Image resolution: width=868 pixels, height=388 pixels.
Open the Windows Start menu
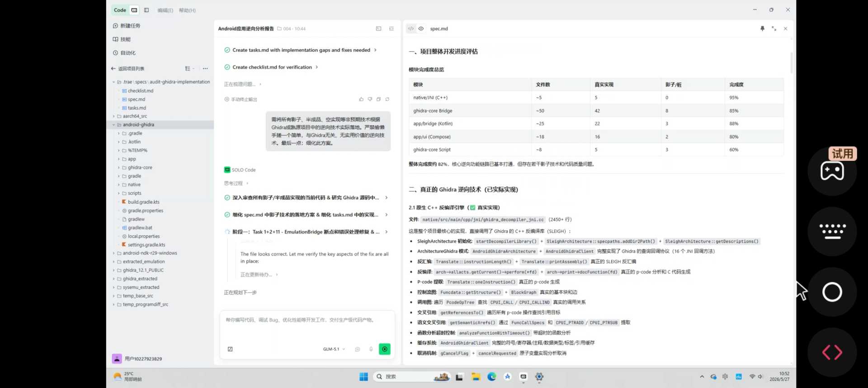coord(363,377)
